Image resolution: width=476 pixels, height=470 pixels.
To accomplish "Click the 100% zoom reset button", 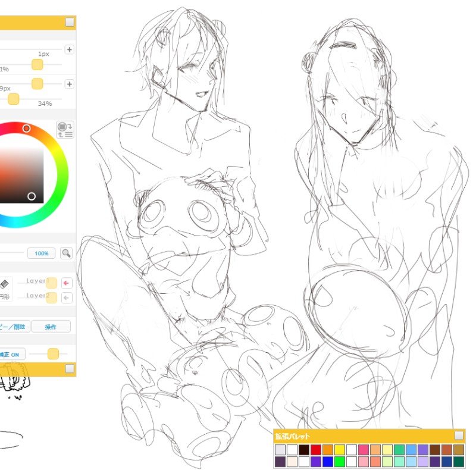I will (41, 253).
